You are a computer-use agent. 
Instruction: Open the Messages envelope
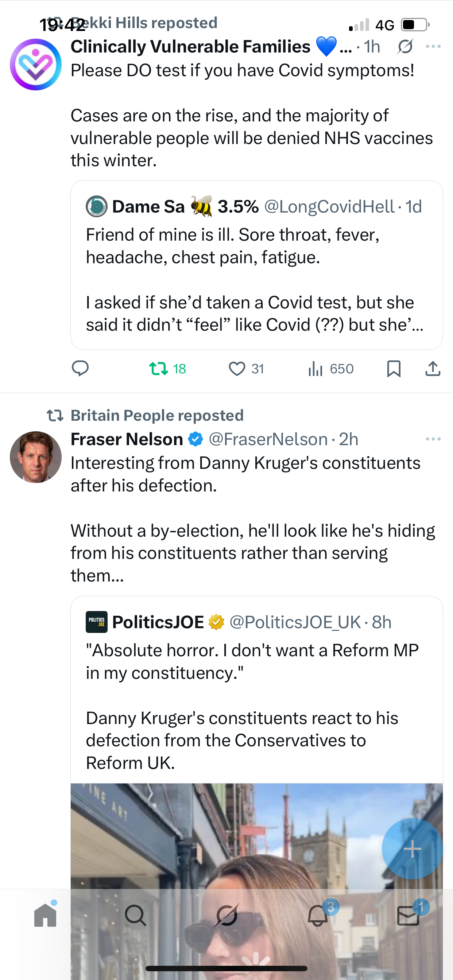click(x=408, y=915)
